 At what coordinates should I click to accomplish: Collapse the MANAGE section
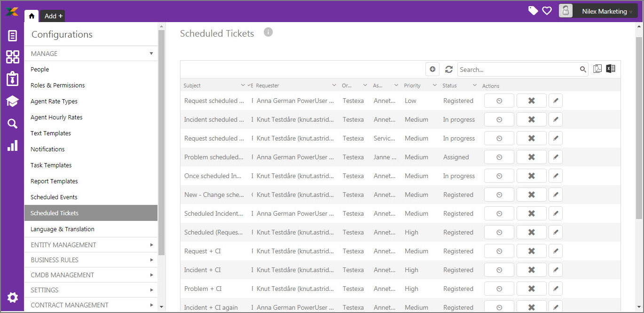coord(91,54)
